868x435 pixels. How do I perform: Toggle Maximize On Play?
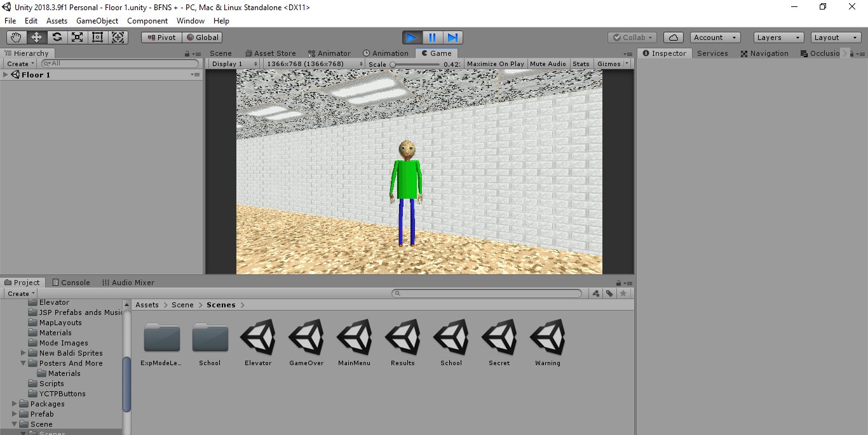pos(496,64)
